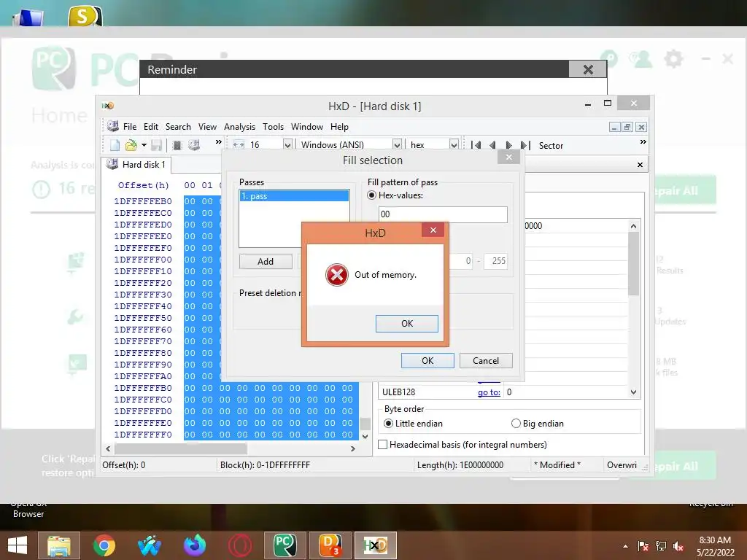Click the Add pass button

(x=266, y=262)
